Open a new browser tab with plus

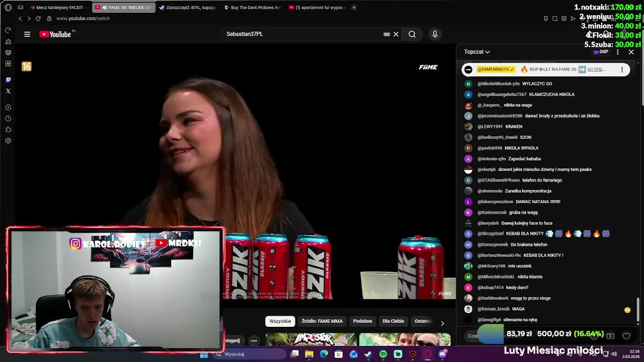point(354,8)
